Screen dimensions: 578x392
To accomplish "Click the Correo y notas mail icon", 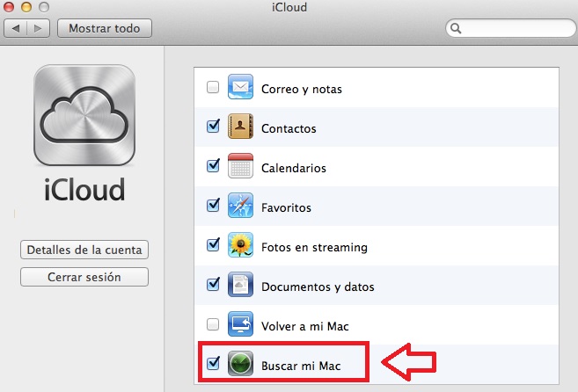I will [x=240, y=87].
